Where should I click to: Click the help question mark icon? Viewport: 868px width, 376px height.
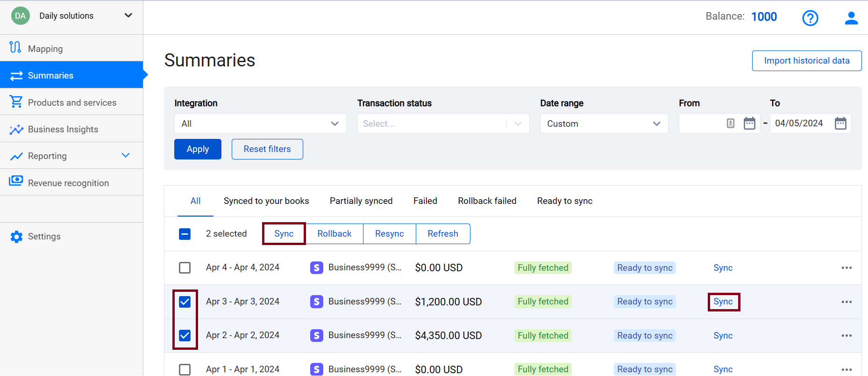(810, 18)
